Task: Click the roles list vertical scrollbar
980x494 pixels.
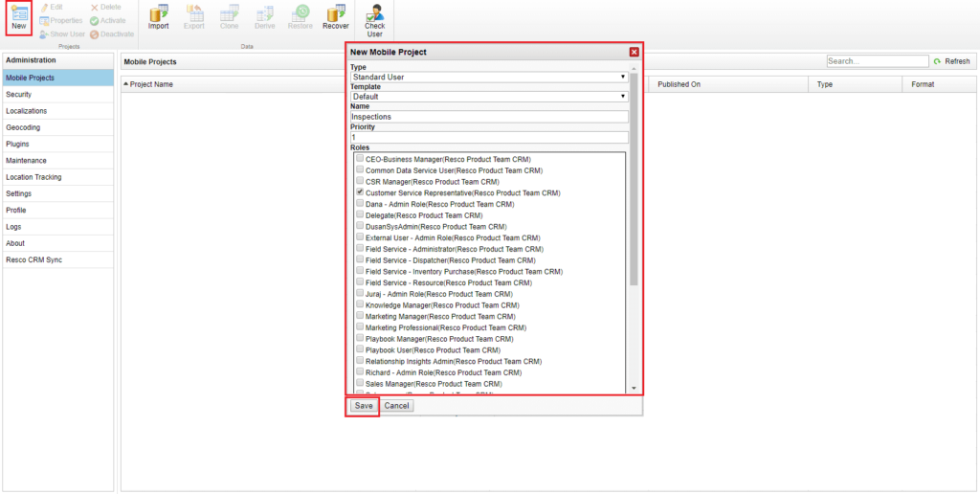Action: [634, 179]
